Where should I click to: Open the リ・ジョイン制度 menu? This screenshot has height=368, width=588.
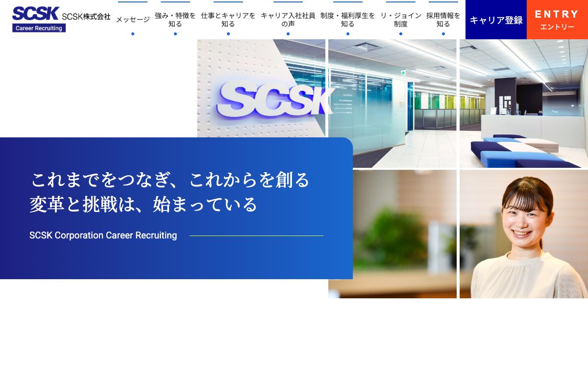[401, 20]
